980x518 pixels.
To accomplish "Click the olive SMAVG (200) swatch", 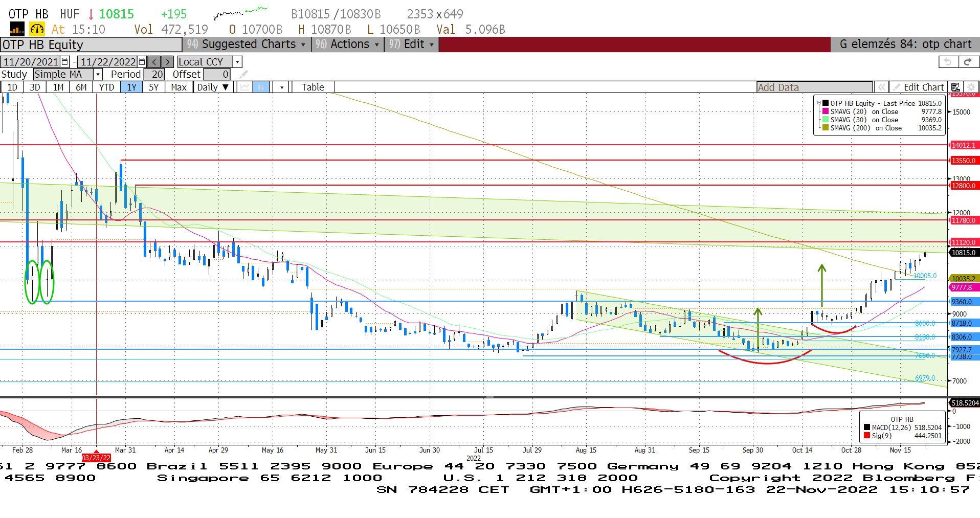I will [825, 128].
